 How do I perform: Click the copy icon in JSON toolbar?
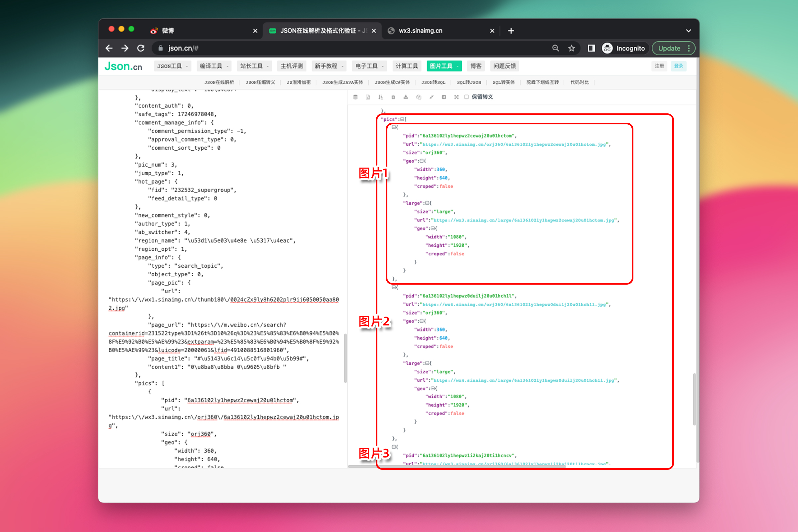[x=419, y=97]
